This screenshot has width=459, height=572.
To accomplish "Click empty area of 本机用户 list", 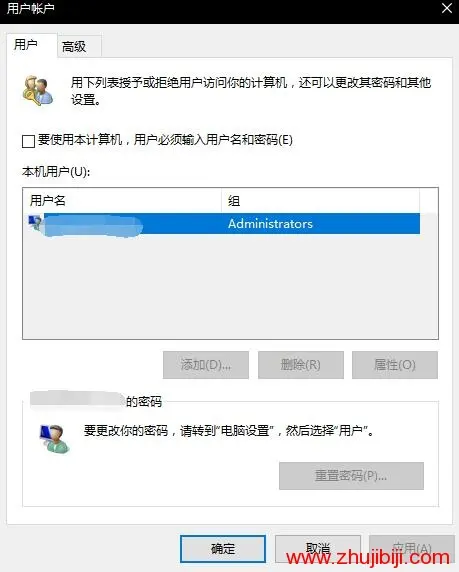I will coord(230,286).
